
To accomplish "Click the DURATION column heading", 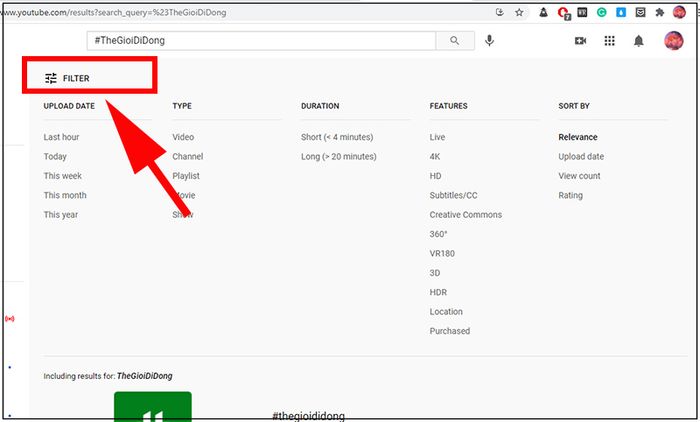I will click(x=320, y=106).
